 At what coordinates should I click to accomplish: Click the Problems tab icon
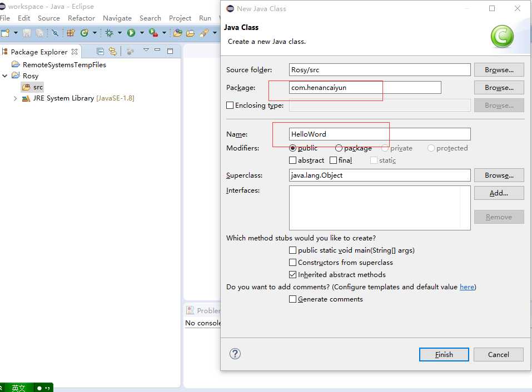(x=190, y=310)
